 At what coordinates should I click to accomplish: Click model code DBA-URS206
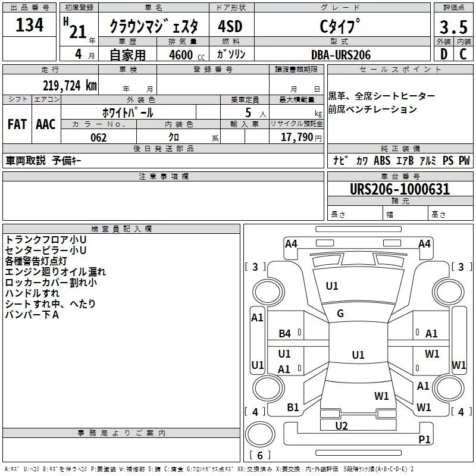tap(341, 55)
